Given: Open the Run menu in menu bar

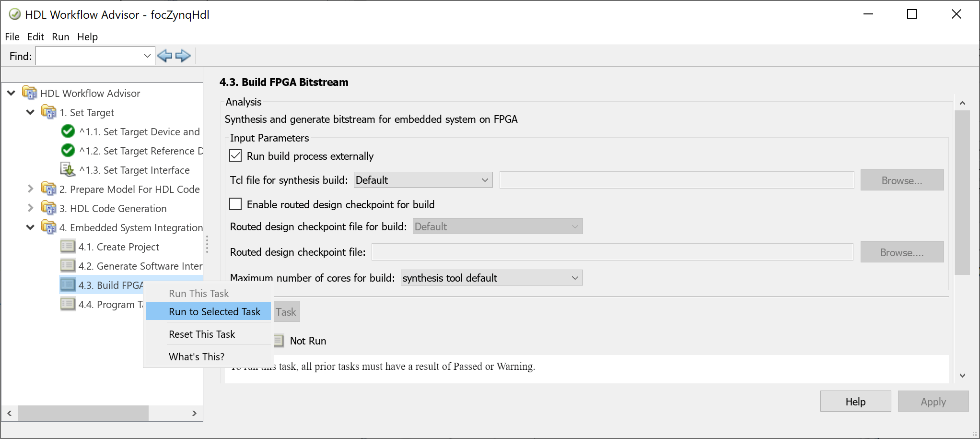Looking at the screenshot, I should (x=60, y=37).
